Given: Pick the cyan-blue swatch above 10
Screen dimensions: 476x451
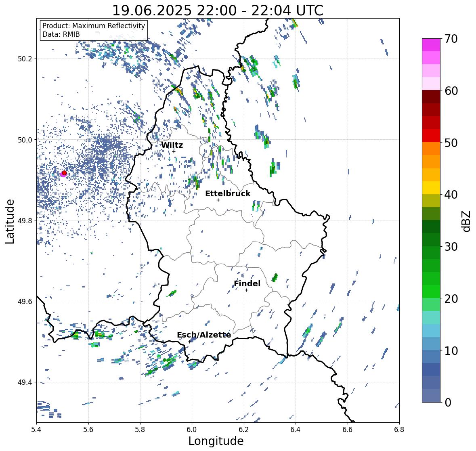Looking at the screenshot, I should tap(431, 344).
